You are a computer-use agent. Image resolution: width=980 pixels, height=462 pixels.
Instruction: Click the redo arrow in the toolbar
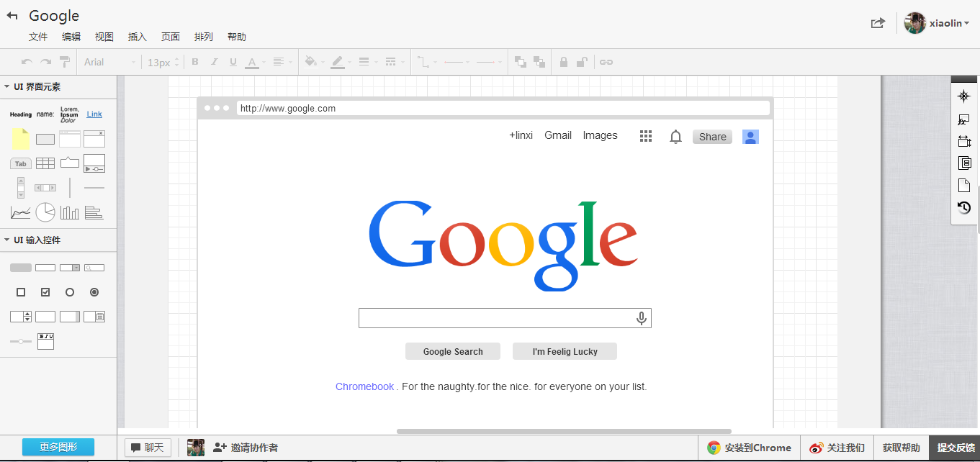45,62
